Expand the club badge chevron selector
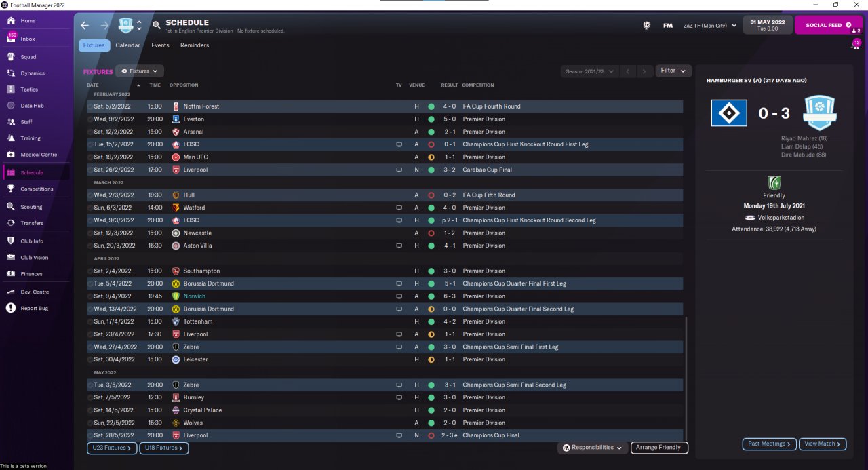 click(x=140, y=25)
